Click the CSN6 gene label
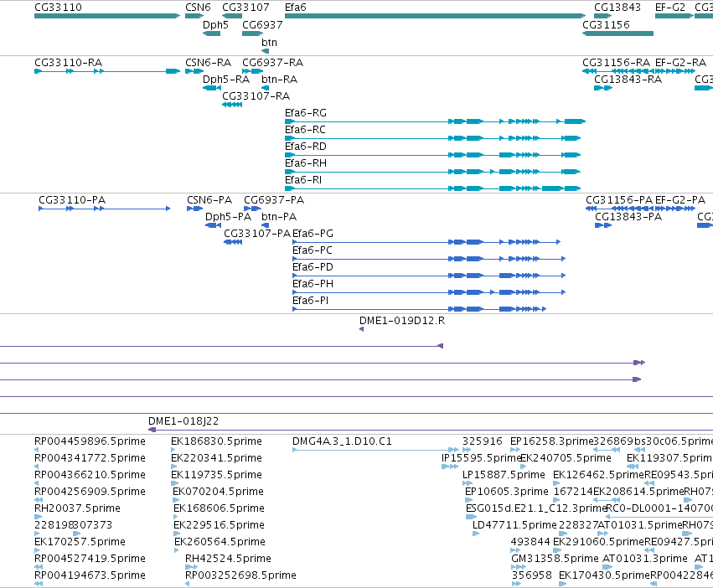 point(199,8)
